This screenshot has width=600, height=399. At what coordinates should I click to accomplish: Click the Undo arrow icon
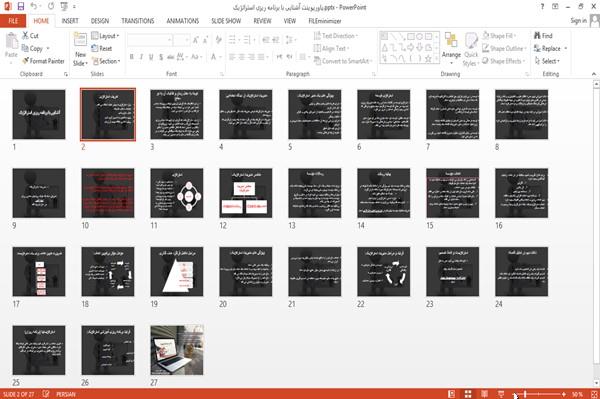(x=34, y=7)
